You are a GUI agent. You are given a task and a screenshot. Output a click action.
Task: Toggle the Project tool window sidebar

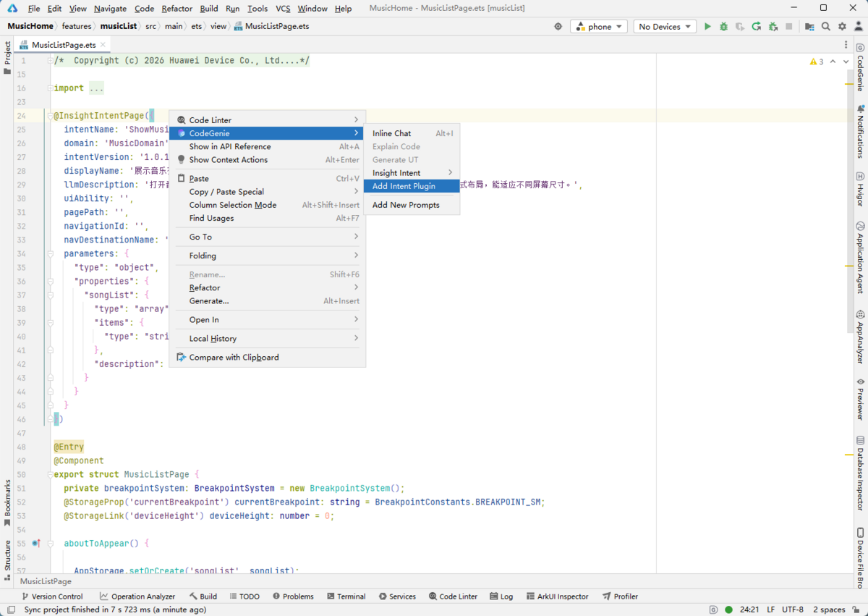(x=7, y=58)
